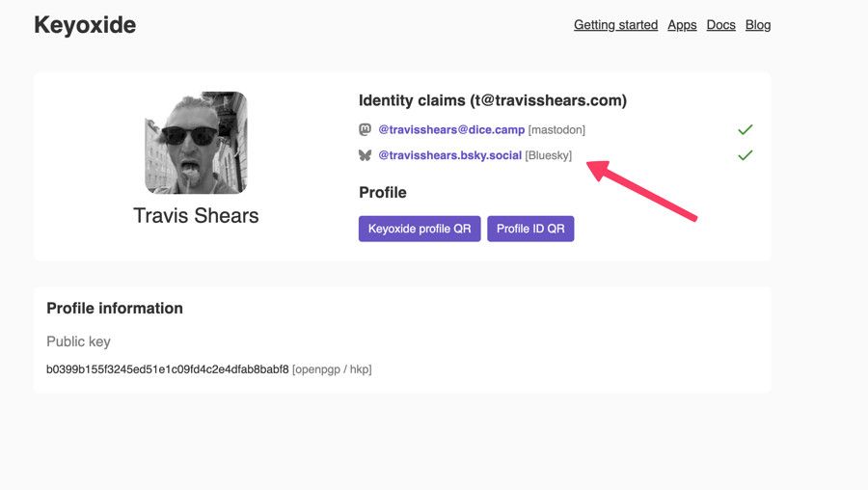Screen dimensions: 868x490
Task: Open the @travisshears.bsky.social link
Action: click(x=450, y=155)
